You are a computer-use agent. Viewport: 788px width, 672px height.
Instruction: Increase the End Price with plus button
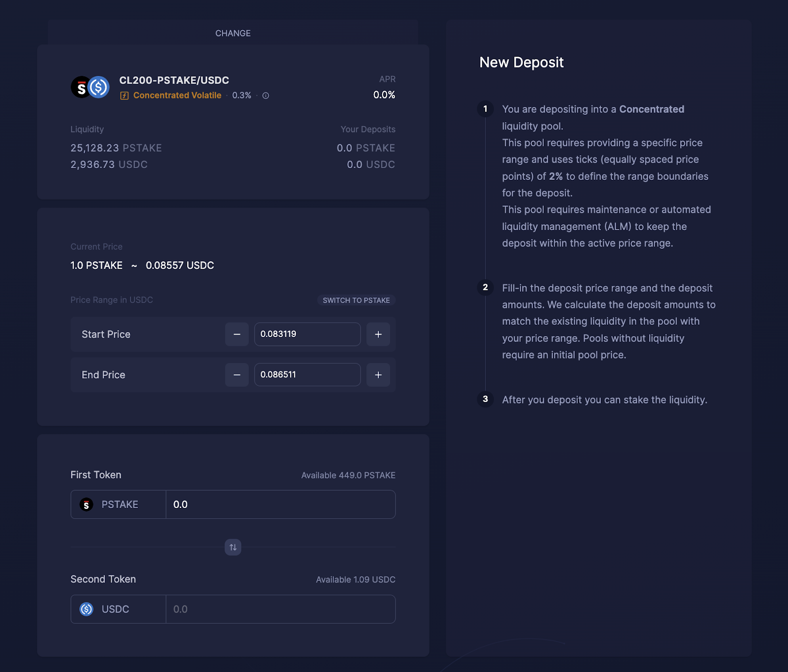[378, 375]
